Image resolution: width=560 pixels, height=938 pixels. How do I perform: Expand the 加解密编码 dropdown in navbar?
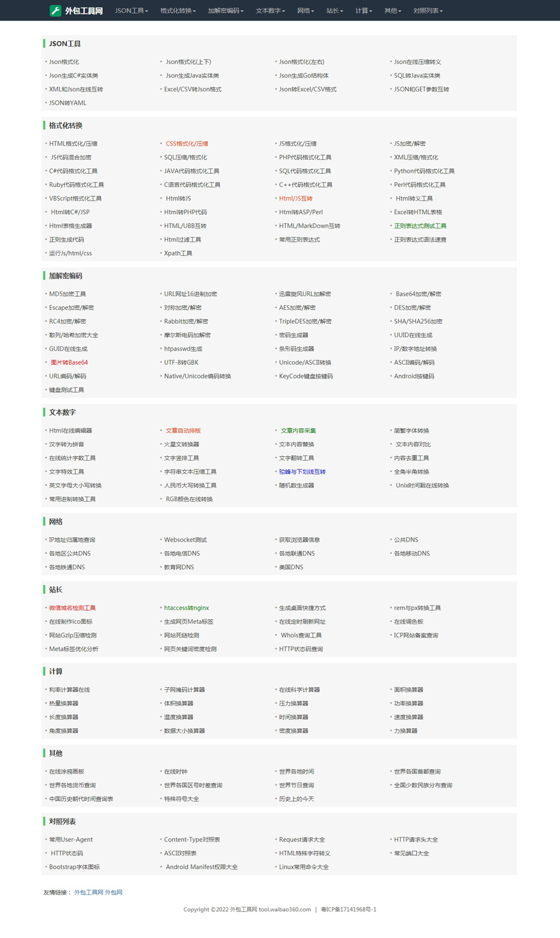(225, 11)
